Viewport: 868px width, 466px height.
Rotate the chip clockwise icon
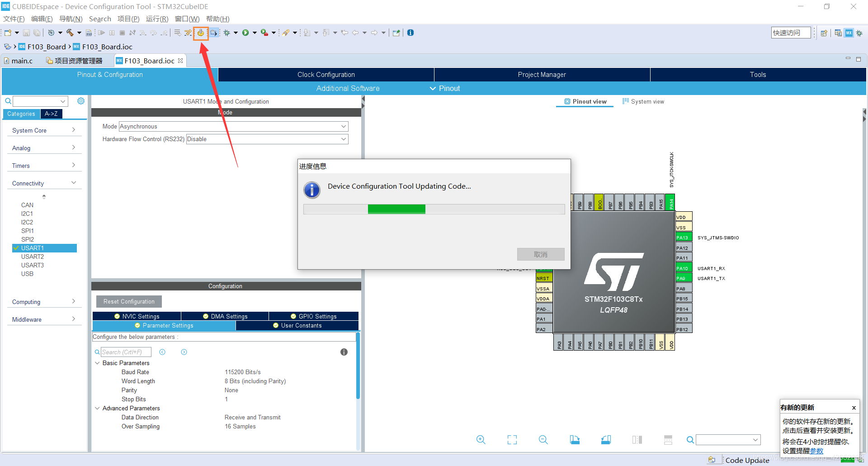pyautogui.click(x=575, y=440)
